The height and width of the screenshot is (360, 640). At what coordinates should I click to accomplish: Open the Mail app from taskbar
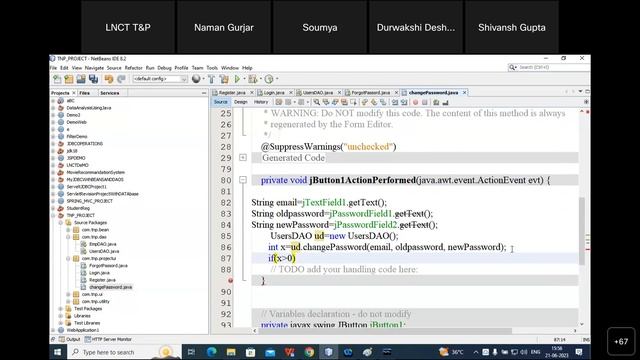pyautogui.click(x=270, y=352)
